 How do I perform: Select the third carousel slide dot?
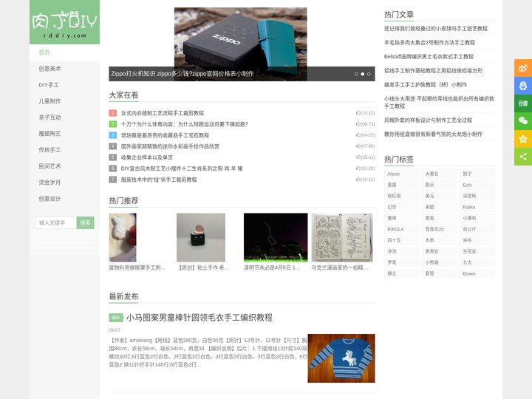tap(369, 74)
